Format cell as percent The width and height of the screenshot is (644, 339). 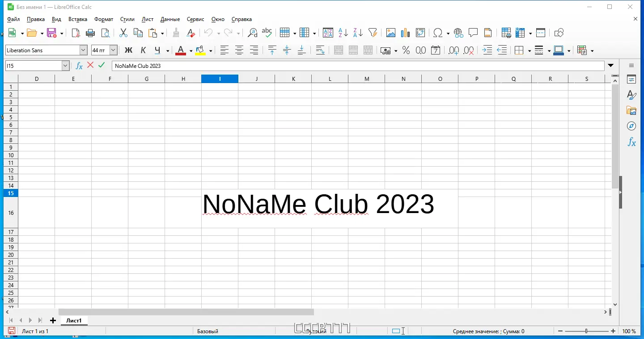coord(406,50)
